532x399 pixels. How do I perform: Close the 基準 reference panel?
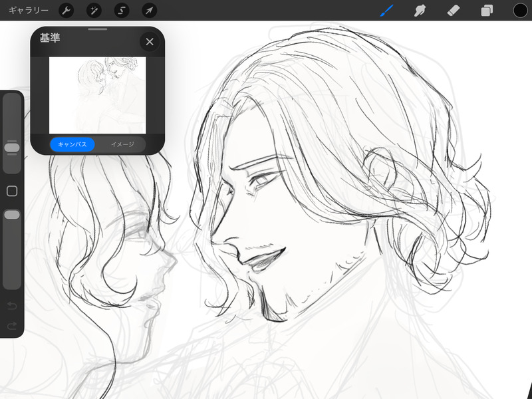click(x=150, y=42)
